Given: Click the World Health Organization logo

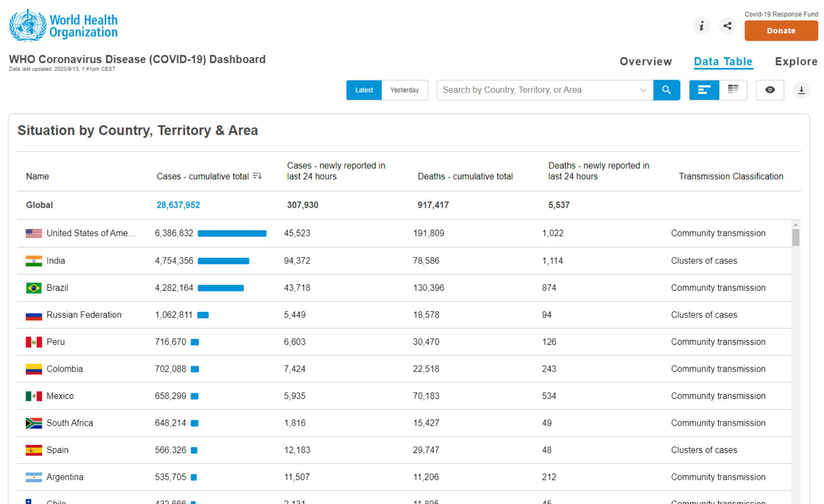Looking at the screenshot, I should 63,26.
